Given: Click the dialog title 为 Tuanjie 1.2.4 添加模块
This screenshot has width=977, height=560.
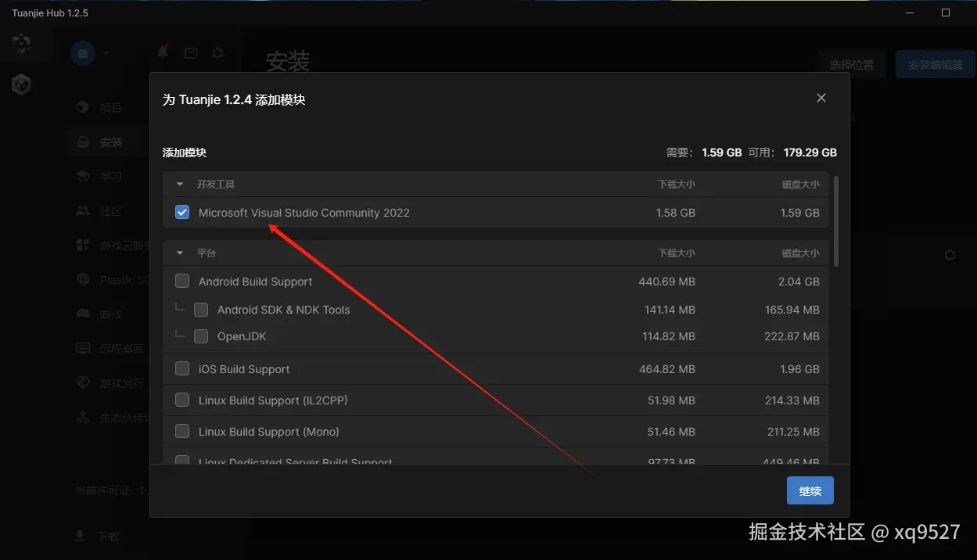Looking at the screenshot, I should click(234, 100).
